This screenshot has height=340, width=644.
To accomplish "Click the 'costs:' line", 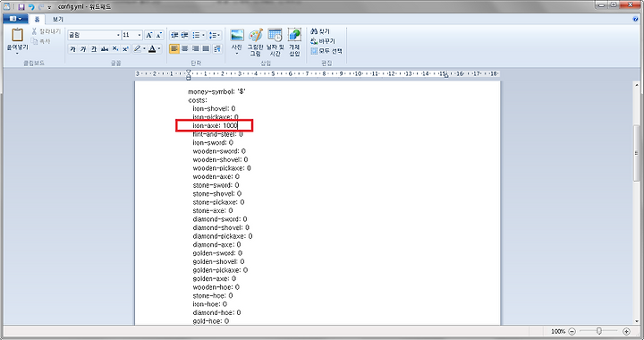I will click(x=198, y=100).
